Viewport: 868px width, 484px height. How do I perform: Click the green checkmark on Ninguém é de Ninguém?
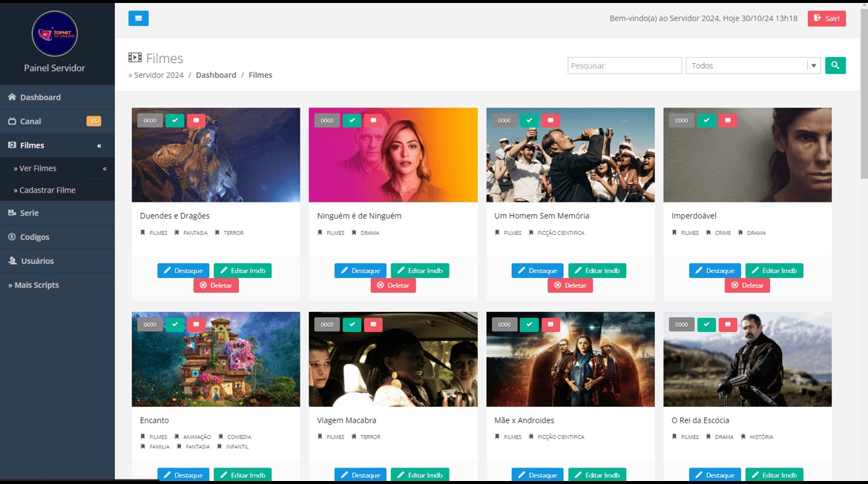tap(352, 120)
